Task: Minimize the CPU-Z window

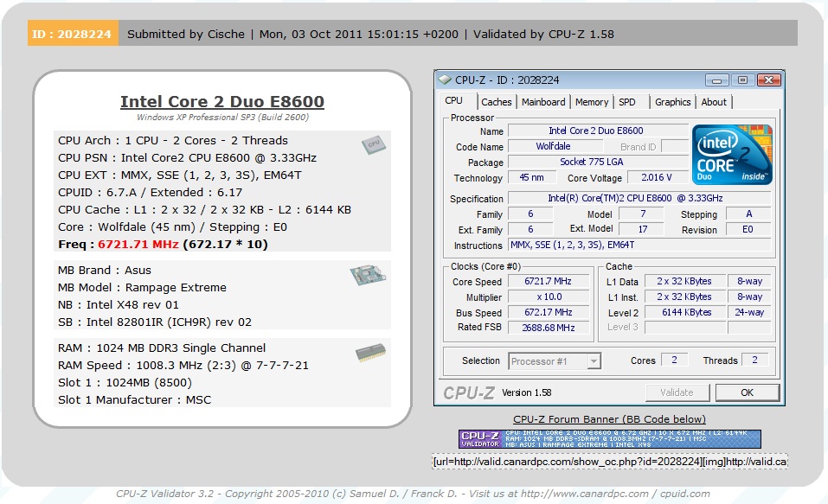Action: pos(716,80)
